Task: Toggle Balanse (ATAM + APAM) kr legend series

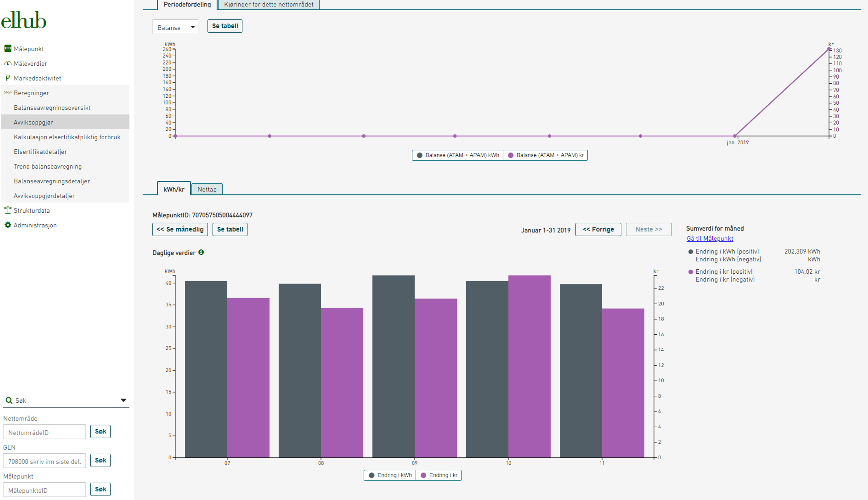Action: click(x=546, y=155)
